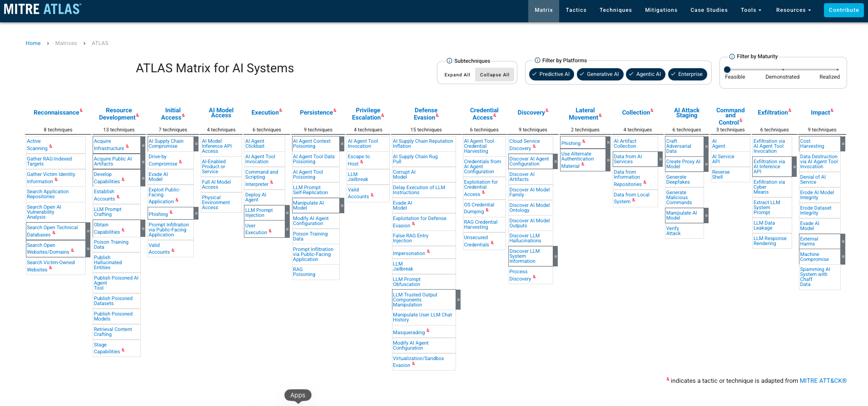Click the Matrices breadcrumb item
This screenshot has height=406, width=868.
[x=66, y=43]
